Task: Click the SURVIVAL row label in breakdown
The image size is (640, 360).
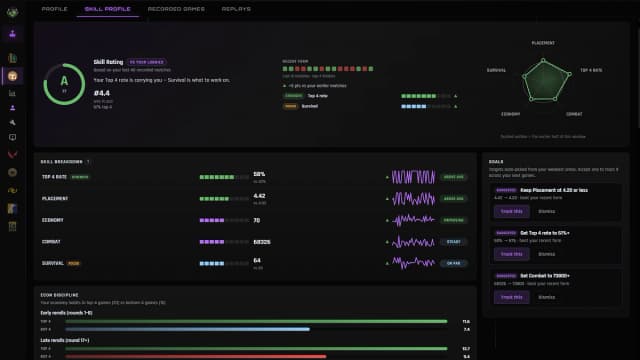Action: pyautogui.click(x=53, y=263)
